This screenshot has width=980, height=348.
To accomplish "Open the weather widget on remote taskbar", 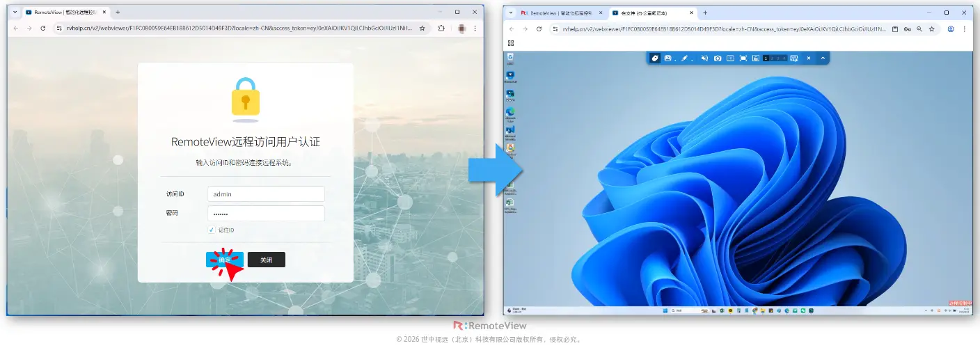I will coord(517,310).
